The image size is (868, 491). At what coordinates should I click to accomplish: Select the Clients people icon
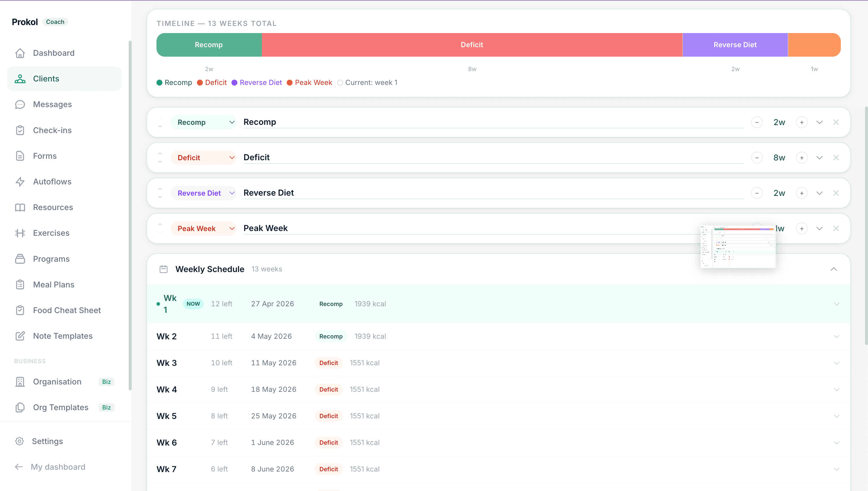(20, 78)
